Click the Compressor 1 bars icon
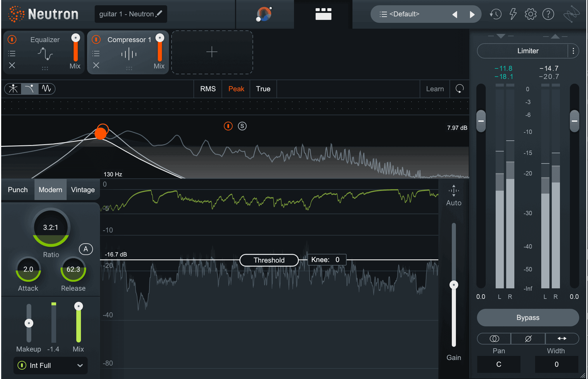The height and width of the screenshot is (379, 588). (x=129, y=54)
